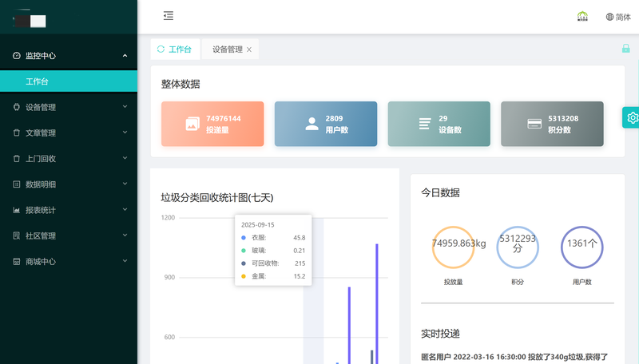639x364 pixels.
Task: Click the 报表统计 chart icon
Action: [x=16, y=210]
